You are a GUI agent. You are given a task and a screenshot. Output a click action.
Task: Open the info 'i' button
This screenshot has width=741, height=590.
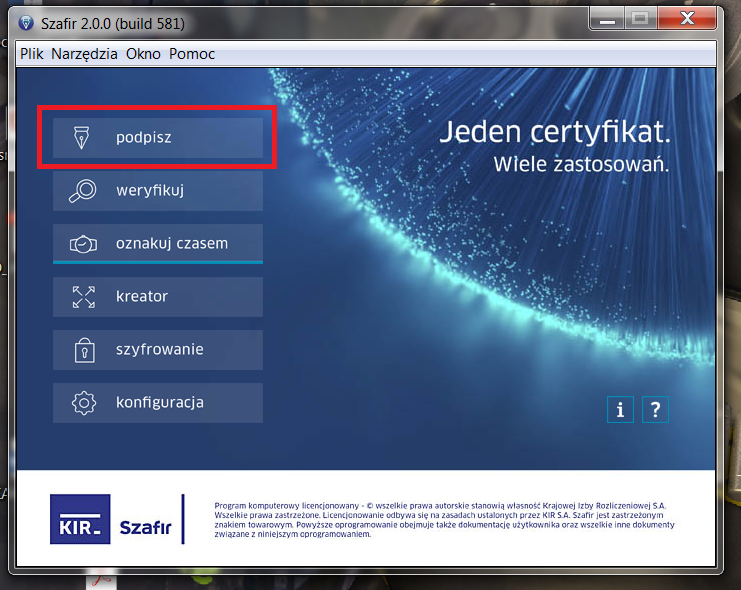click(620, 409)
